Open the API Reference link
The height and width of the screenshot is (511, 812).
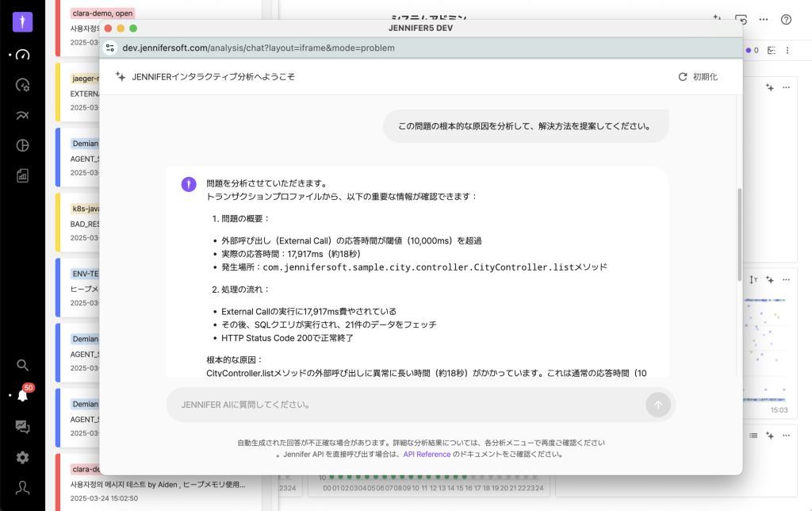pos(427,455)
